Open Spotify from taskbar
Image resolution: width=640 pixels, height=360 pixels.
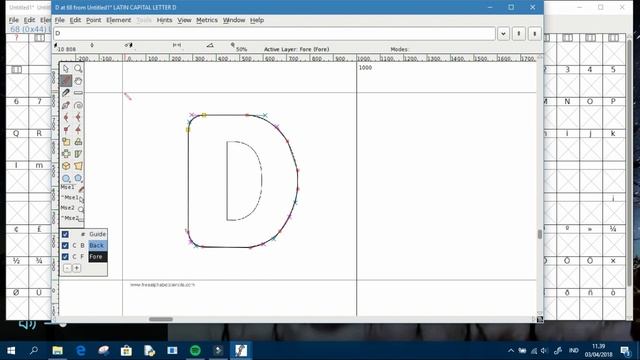pos(195,351)
